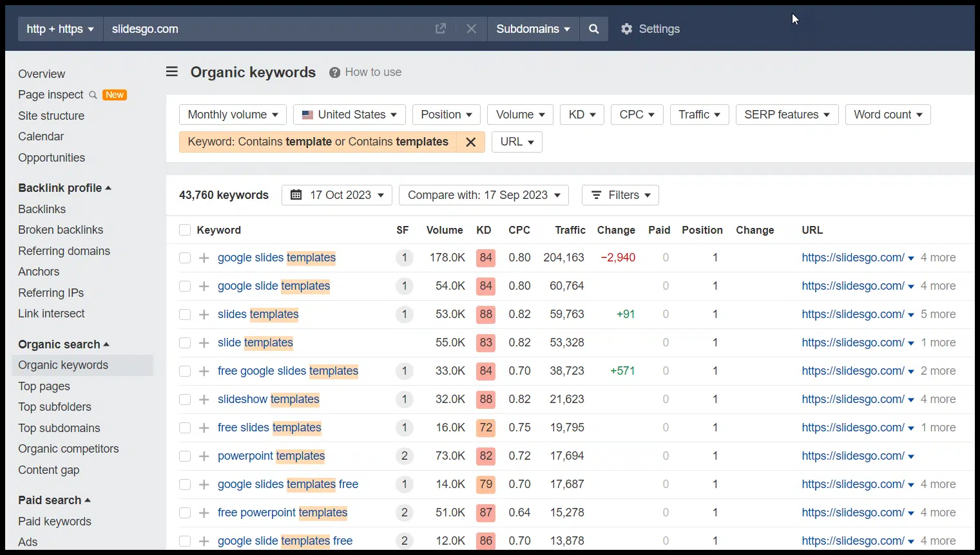This screenshot has width=980, height=555.
Task: Expand plus icon for free powerpoint templates
Action: click(204, 513)
